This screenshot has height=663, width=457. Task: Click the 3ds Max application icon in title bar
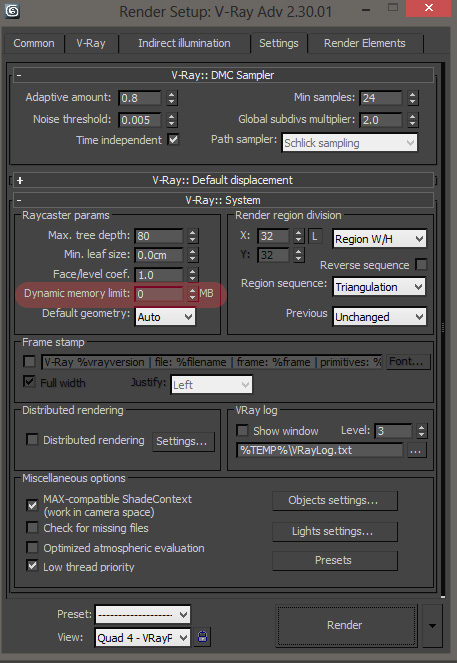(11, 11)
